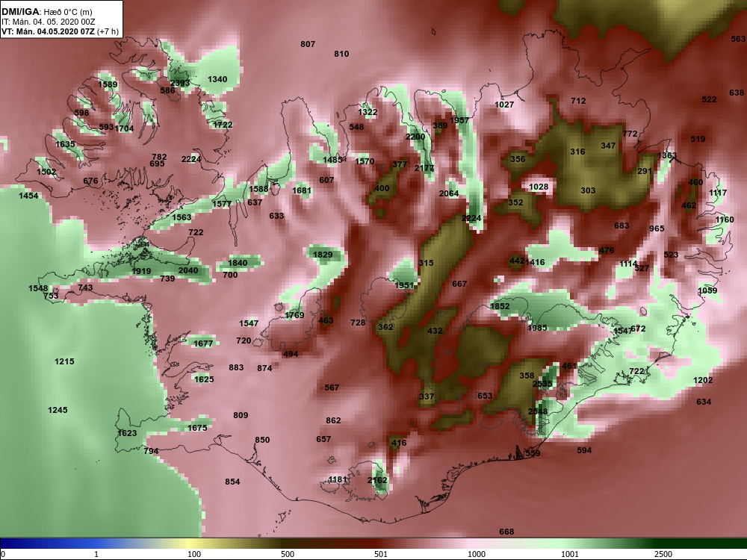
Task: Click the 1160 map value
Action: click(x=724, y=220)
